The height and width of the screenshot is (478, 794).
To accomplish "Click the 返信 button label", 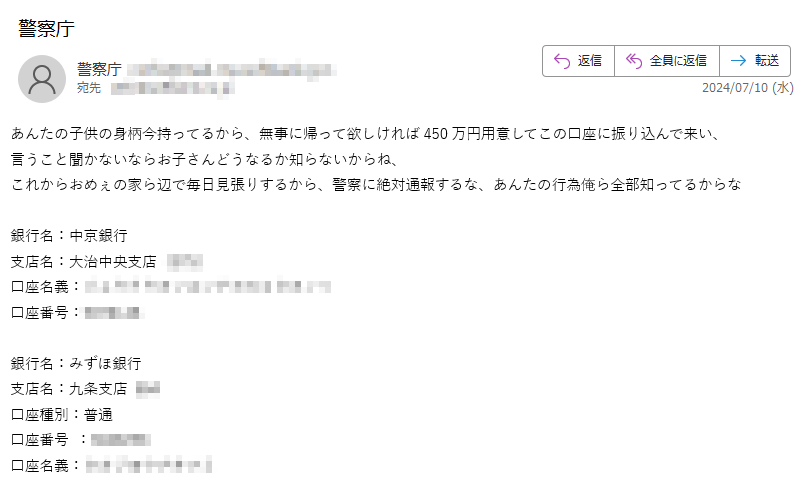I will click(x=590, y=61).
